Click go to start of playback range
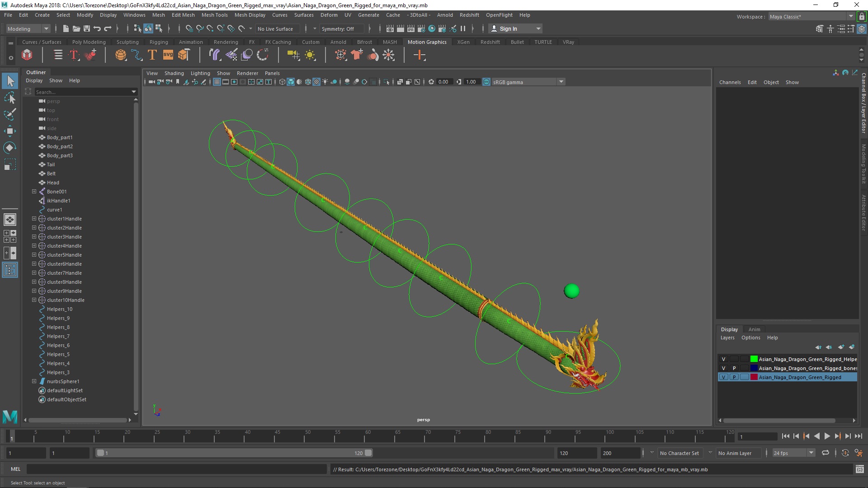 coord(785,436)
